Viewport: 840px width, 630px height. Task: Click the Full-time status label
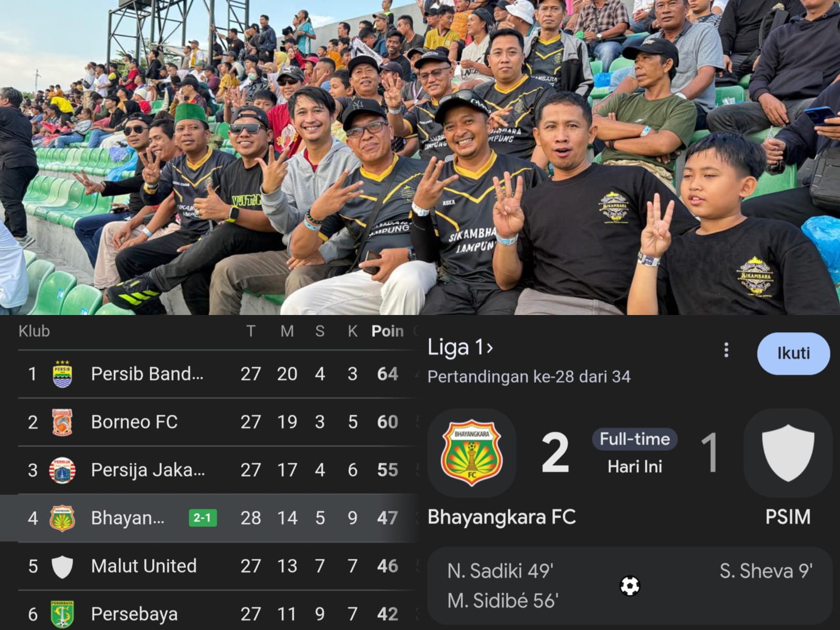pyautogui.click(x=635, y=439)
